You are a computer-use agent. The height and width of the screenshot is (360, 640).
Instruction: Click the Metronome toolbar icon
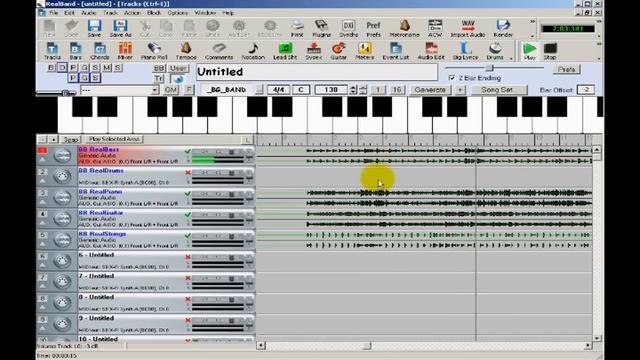pos(404,28)
